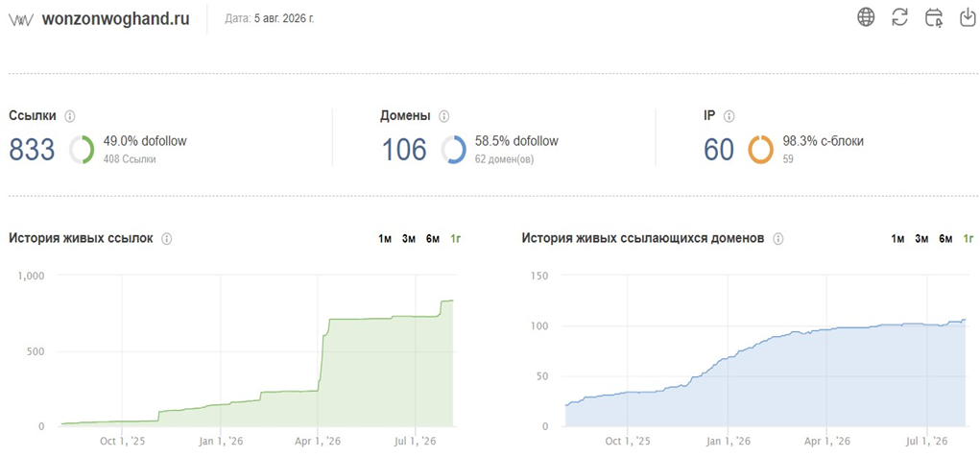Click the IP count 60
This screenshot has width=980, height=457.
coord(719,151)
